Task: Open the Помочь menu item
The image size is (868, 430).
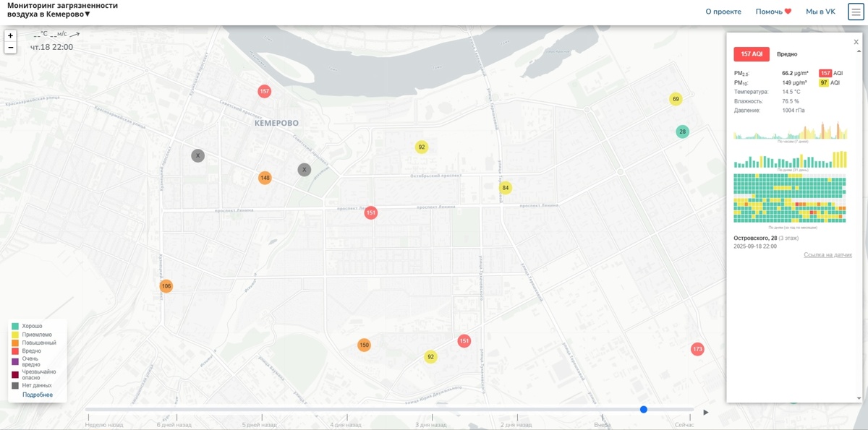Action: click(x=774, y=12)
